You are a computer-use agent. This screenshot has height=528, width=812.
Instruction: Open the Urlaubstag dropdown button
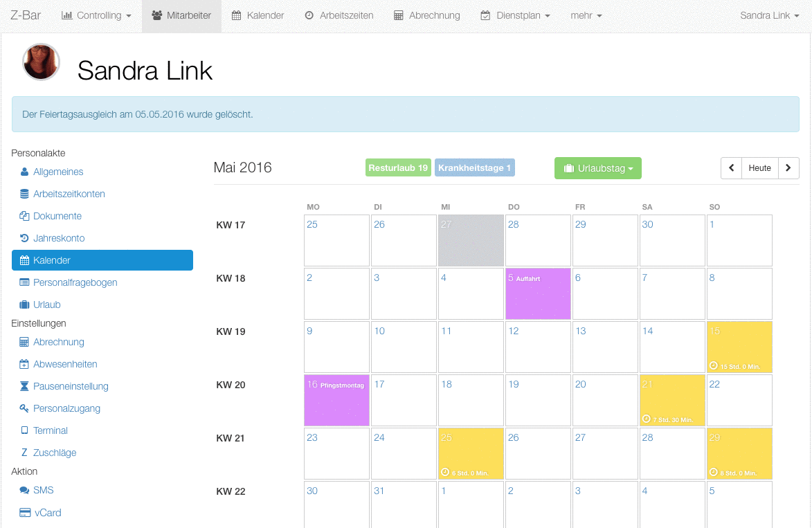click(x=598, y=168)
